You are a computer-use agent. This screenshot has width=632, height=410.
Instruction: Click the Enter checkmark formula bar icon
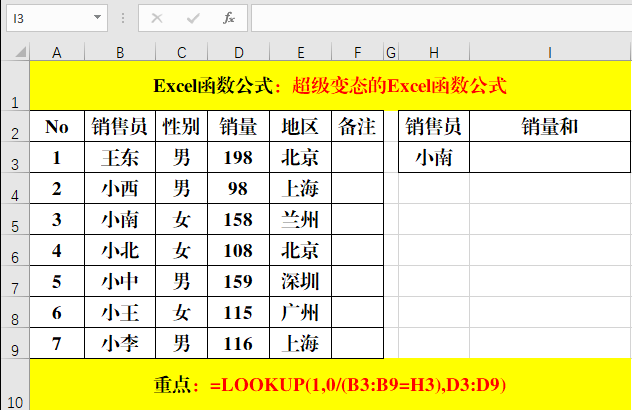pyautogui.click(x=193, y=18)
